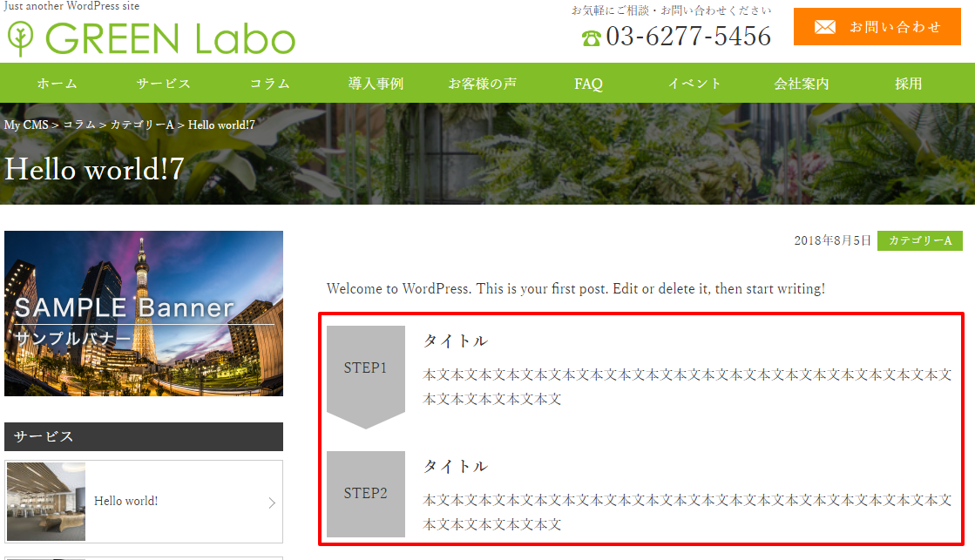The height and width of the screenshot is (560, 975).
Task: Click the STEP1 arrow-shaped badge
Action: [x=366, y=376]
